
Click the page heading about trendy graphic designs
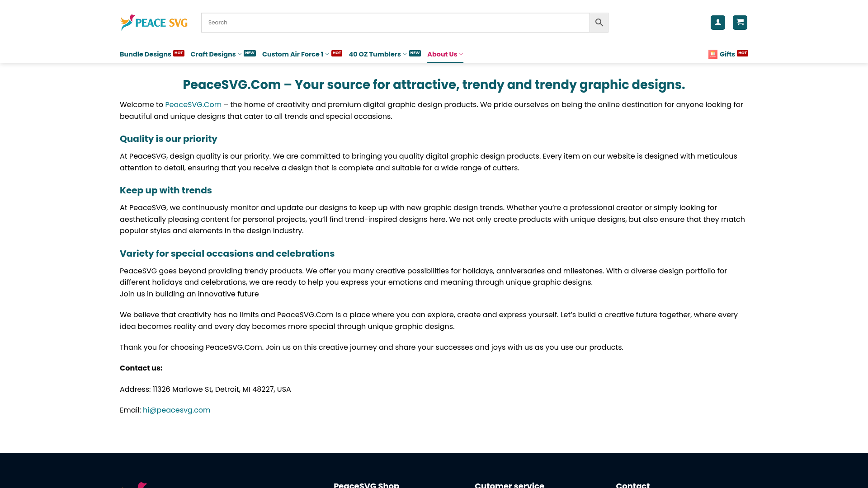tap(434, 84)
